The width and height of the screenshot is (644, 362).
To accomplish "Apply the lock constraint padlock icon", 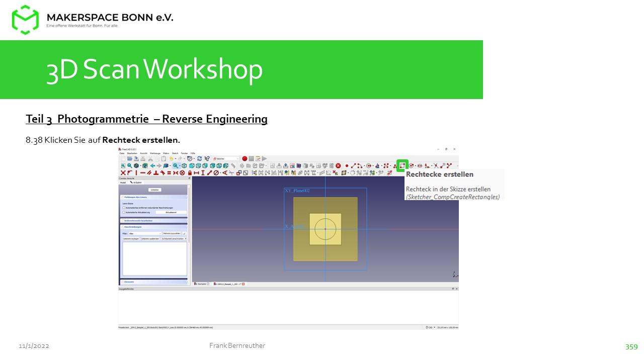I will pos(190,173).
